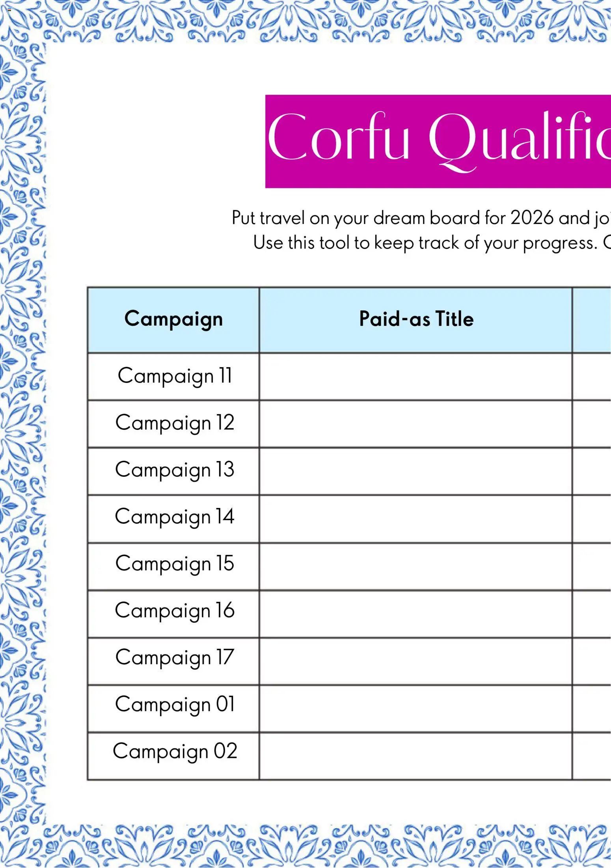Select the Campaign column header cell
This screenshot has height=868, width=611.
[x=173, y=319]
